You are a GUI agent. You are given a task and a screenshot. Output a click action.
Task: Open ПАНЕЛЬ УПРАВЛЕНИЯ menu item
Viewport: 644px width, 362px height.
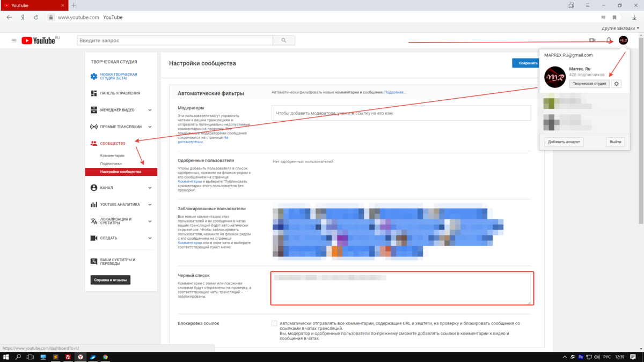tap(120, 93)
